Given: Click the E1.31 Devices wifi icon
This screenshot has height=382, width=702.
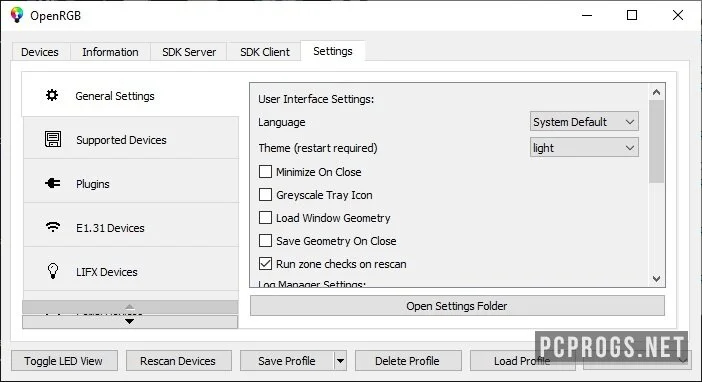Looking at the screenshot, I should pyautogui.click(x=53, y=227).
